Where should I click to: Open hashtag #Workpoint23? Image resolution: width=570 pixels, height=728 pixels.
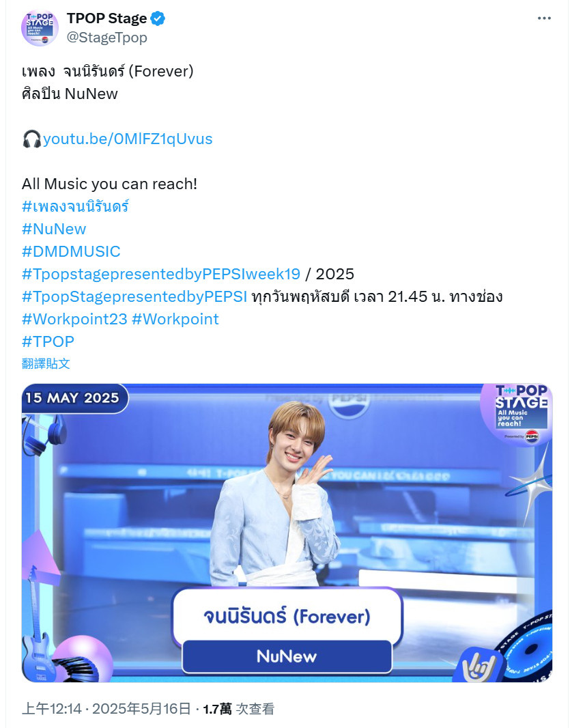tap(74, 319)
